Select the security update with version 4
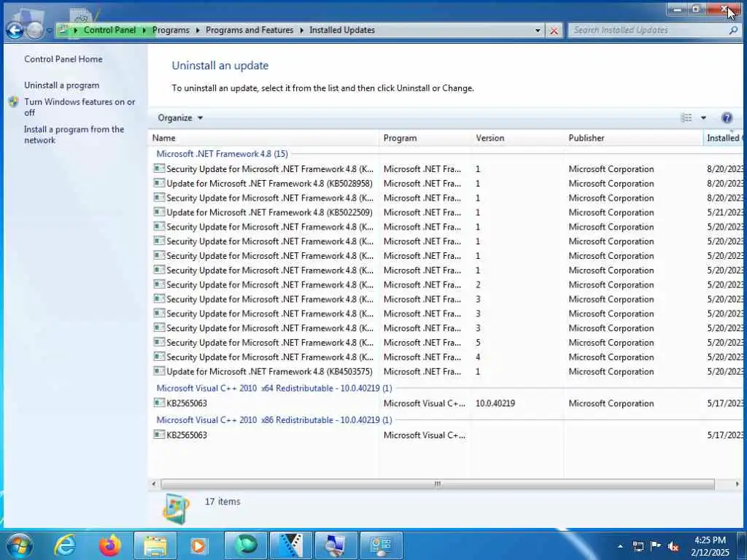Screen dimensions: 747x560 (x=270, y=357)
